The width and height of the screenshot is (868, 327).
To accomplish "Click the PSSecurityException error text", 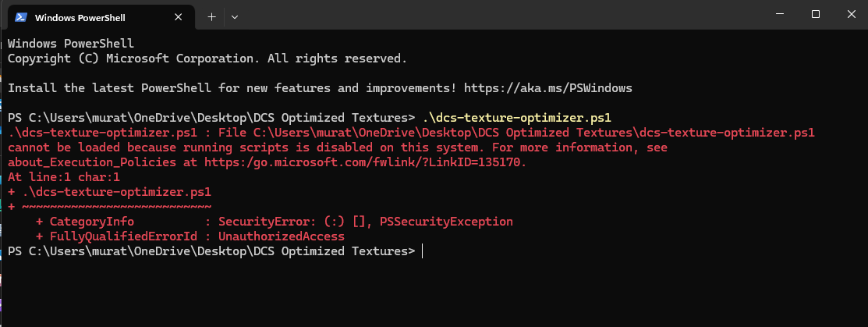I will tap(446, 222).
